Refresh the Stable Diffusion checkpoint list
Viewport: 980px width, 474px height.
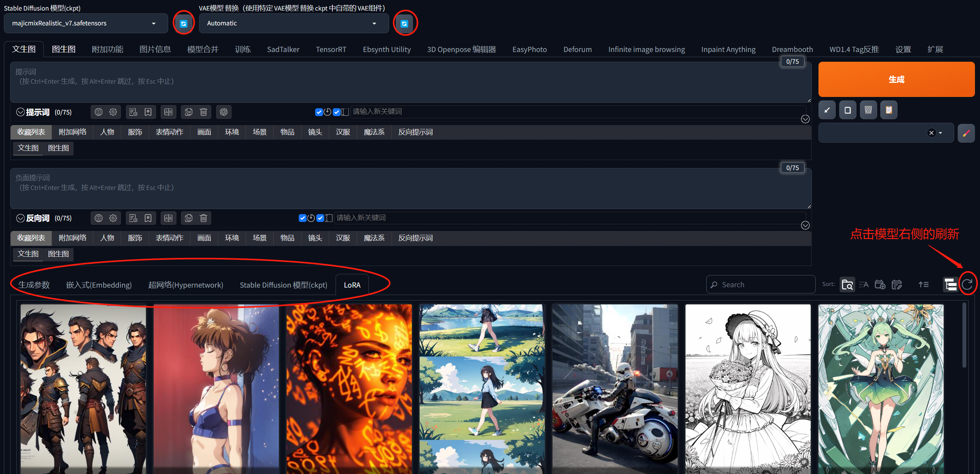[x=183, y=23]
